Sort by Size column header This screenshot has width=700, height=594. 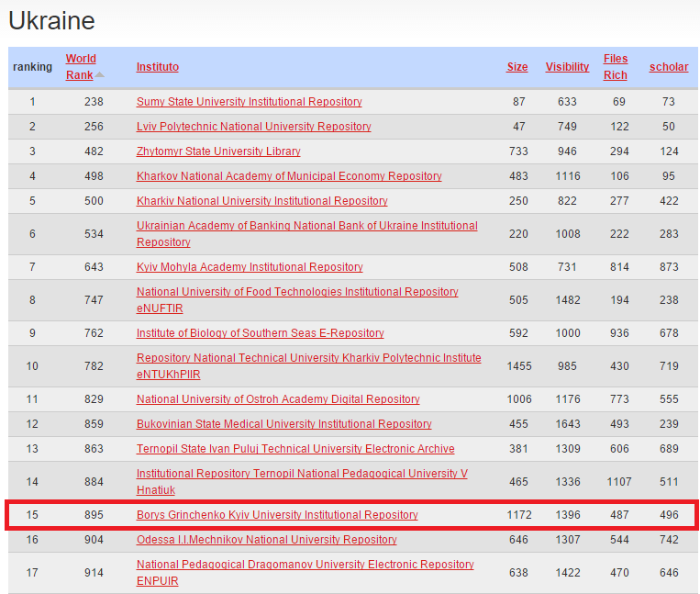pos(517,67)
